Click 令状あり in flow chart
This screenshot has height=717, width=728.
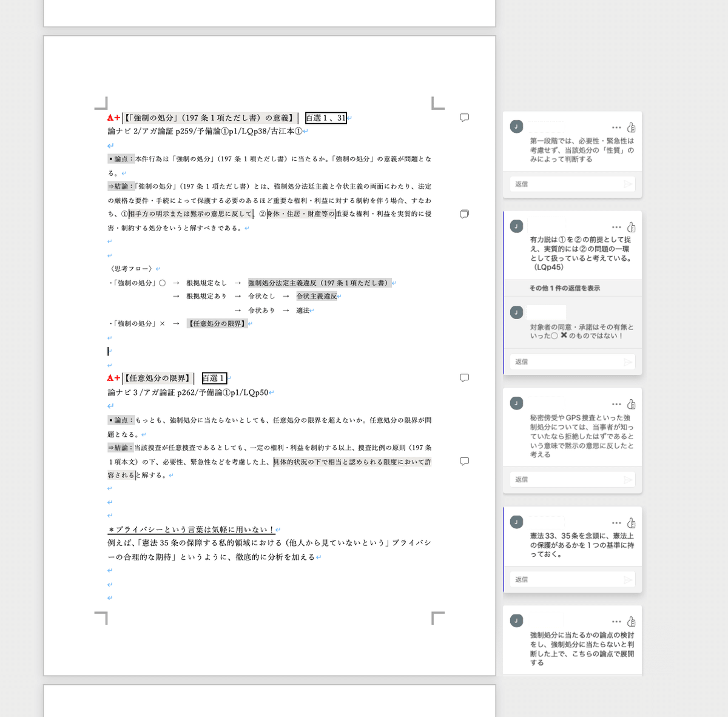[261, 311]
